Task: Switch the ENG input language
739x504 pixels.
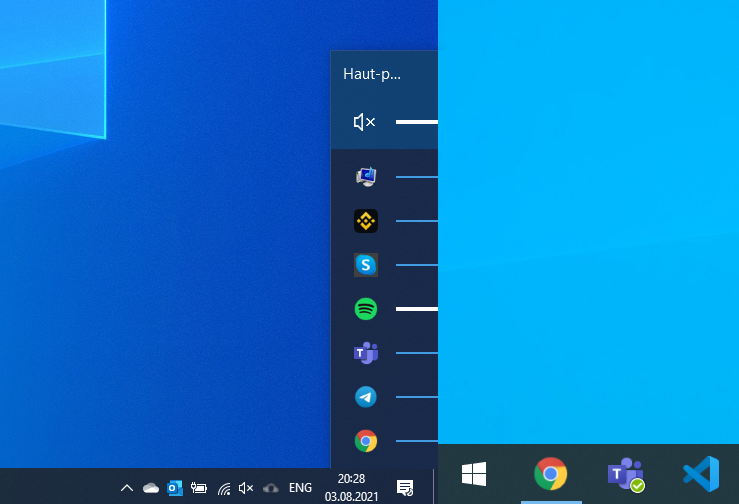Action: 300,487
